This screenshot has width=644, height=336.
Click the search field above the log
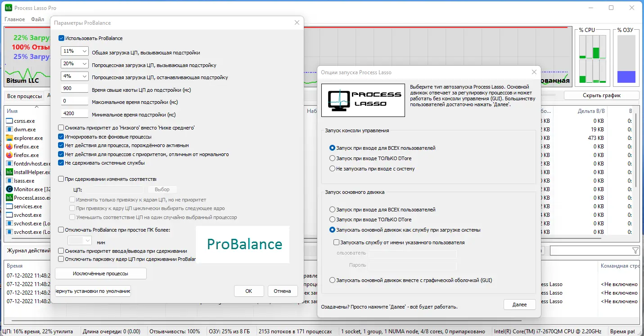(x=590, y=251)
